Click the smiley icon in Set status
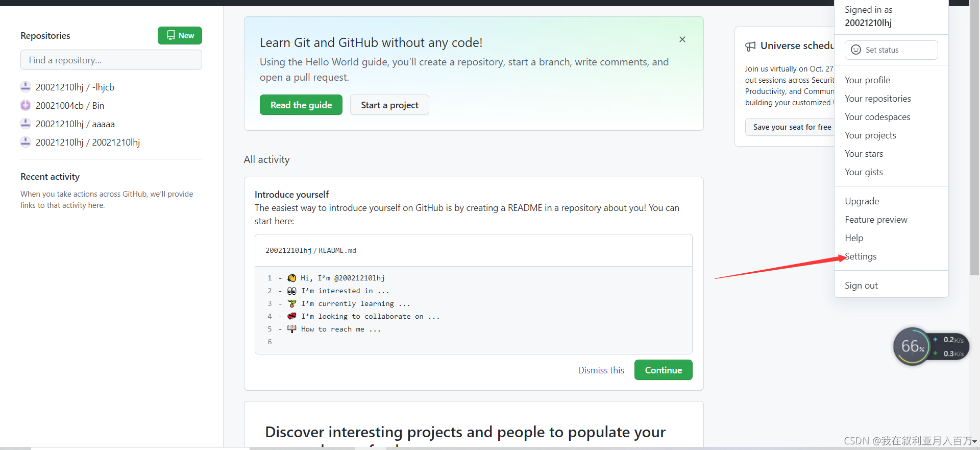 click(856, 50)
